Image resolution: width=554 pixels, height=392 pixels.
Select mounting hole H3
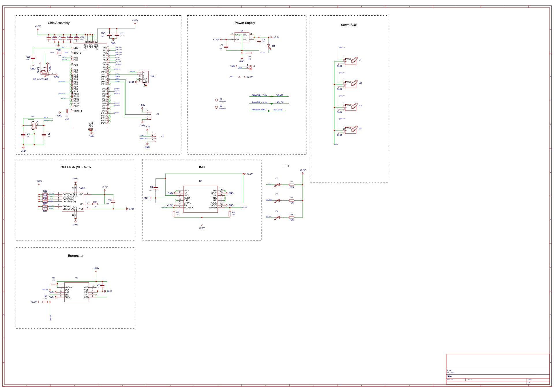[216, 100]
